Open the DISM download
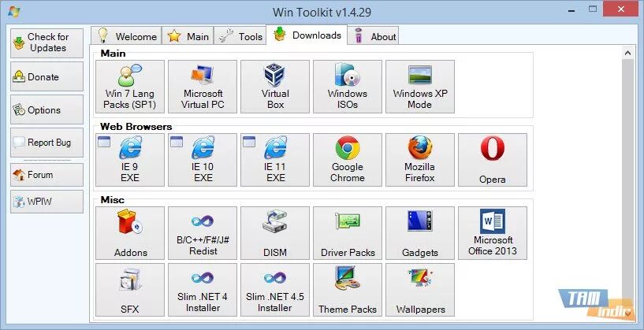 pos(275,233)
